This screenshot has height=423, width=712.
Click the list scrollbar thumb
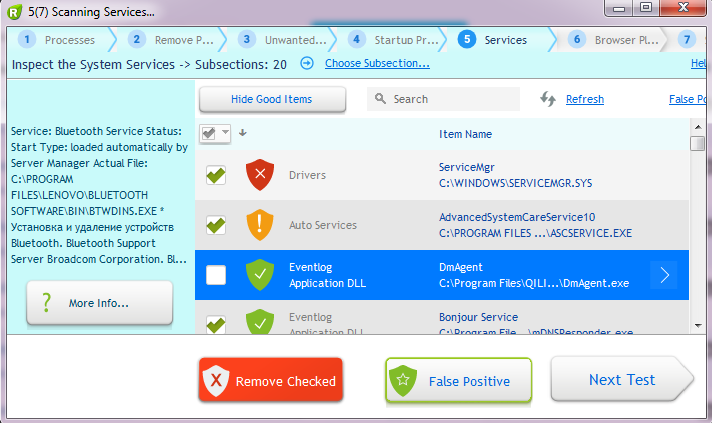pyautogui.click(x=697, y=143)
